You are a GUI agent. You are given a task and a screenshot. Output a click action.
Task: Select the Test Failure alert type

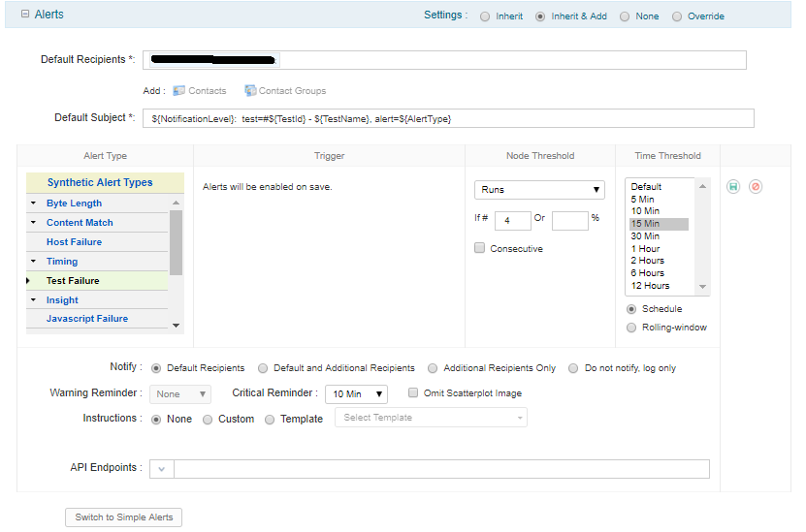[x=73, y=281]
